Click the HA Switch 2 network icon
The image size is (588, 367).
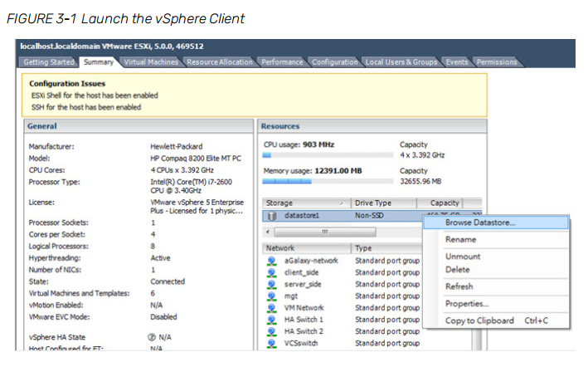271,332
